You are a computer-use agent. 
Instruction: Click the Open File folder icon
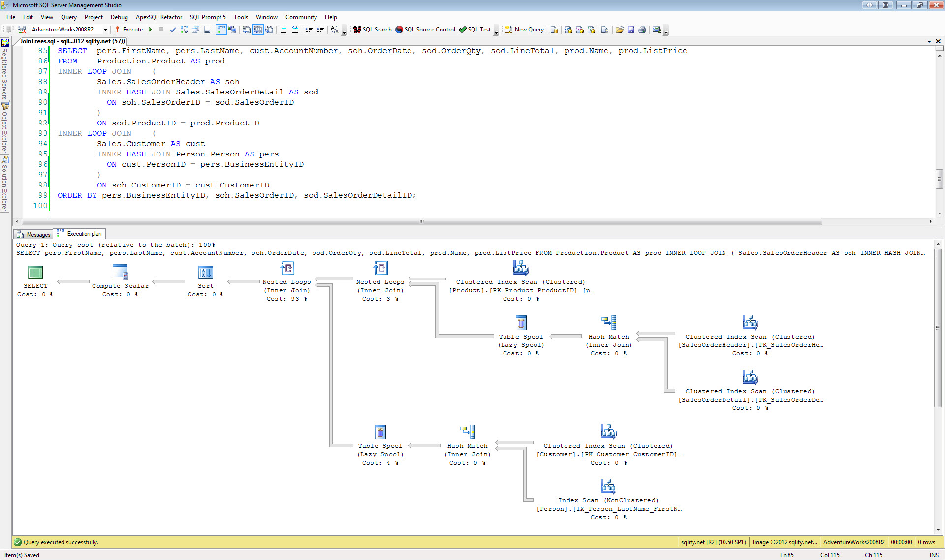(619, 30)
